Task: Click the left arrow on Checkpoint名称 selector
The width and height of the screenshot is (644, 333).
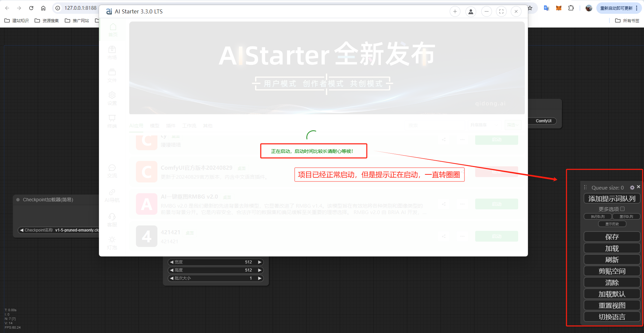Action: click(x=21, y=230)
